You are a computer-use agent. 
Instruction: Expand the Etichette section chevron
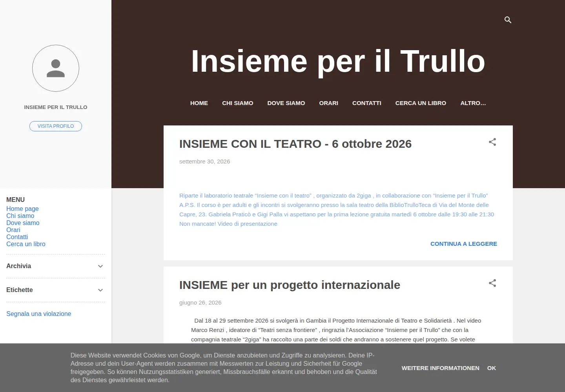[100, 290]
